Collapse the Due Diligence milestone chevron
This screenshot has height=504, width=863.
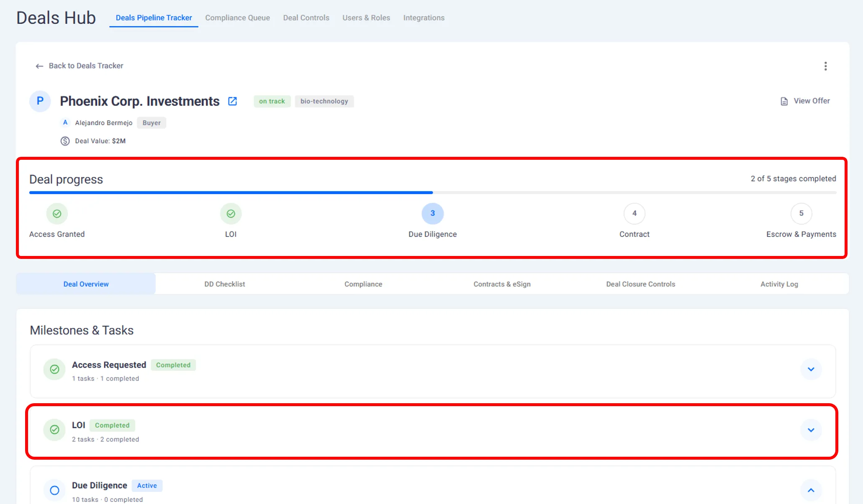pyautogui.click(x=811, y=490)
